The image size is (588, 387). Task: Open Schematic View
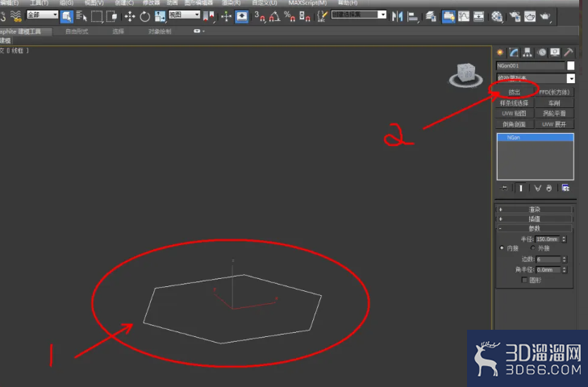(479, 16)
